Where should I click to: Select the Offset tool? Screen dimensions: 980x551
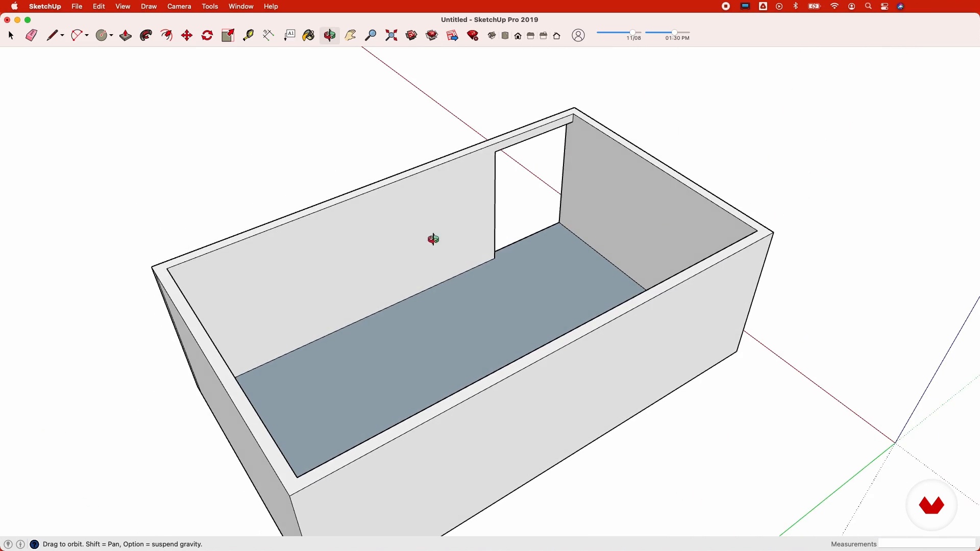(x=166, y=35)
